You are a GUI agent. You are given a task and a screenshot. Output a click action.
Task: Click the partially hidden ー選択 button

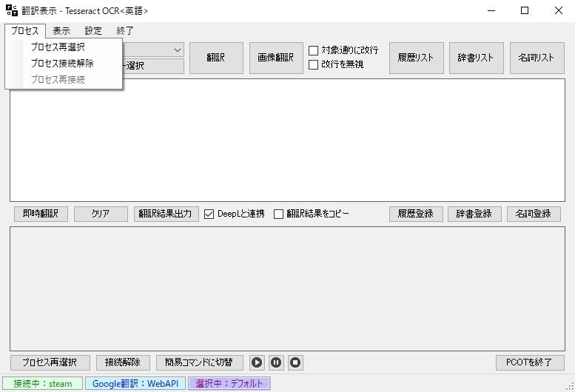(153, 66)
